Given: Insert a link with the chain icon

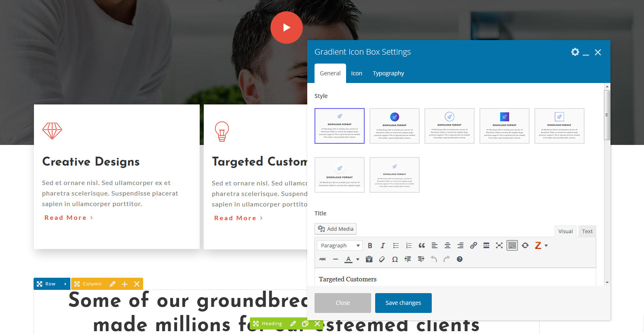Looking at the screenshot, I should click(x=473, y=245).
